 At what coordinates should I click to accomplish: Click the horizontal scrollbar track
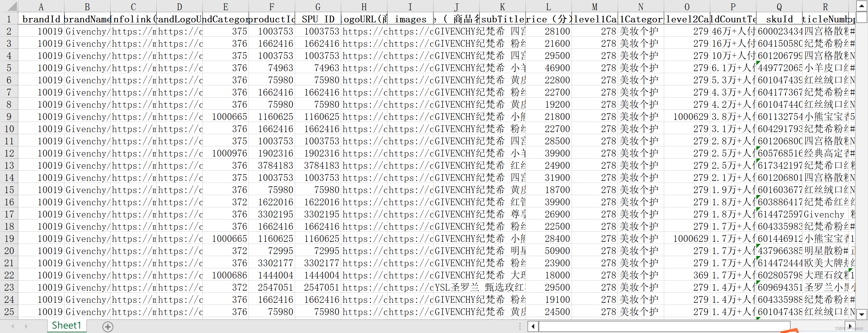[817, 327]
